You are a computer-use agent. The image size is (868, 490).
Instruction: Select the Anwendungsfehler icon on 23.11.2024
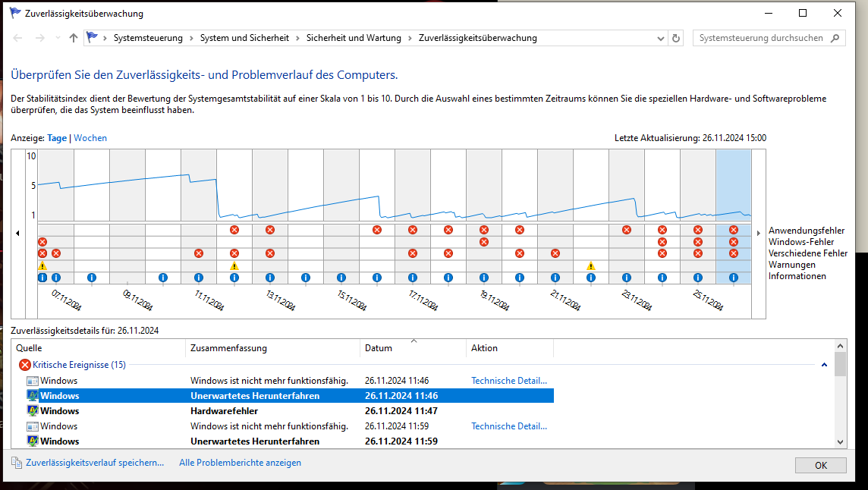pyautogui.click(x=627, y=230)
